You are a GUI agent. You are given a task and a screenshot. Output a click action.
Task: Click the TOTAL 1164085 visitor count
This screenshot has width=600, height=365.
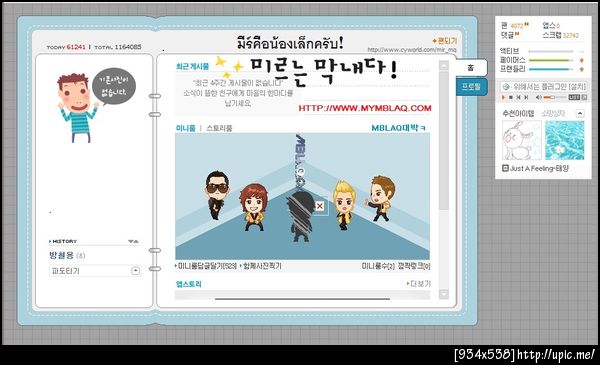(118, 47)
